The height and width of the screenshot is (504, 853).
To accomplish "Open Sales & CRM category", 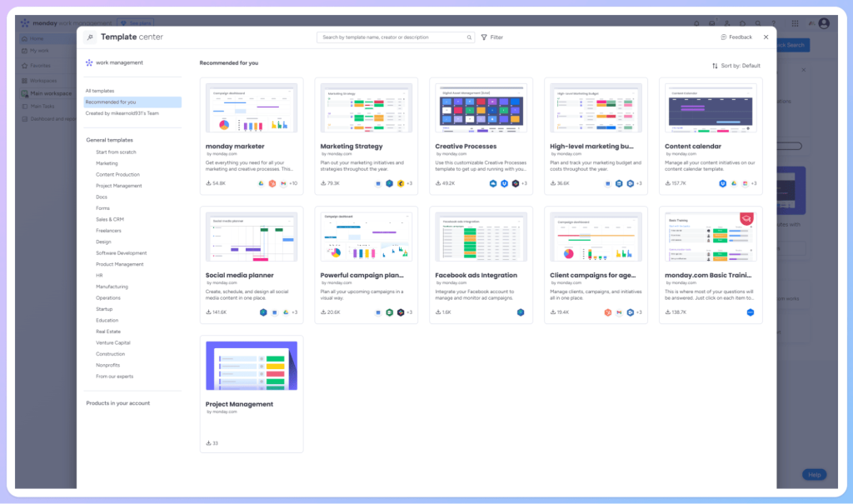I will 110,219.
